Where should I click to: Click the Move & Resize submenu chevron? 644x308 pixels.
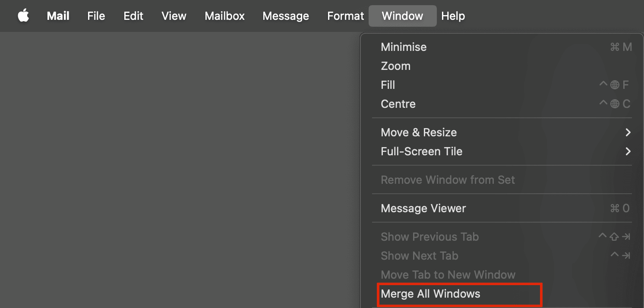point(628,132)
